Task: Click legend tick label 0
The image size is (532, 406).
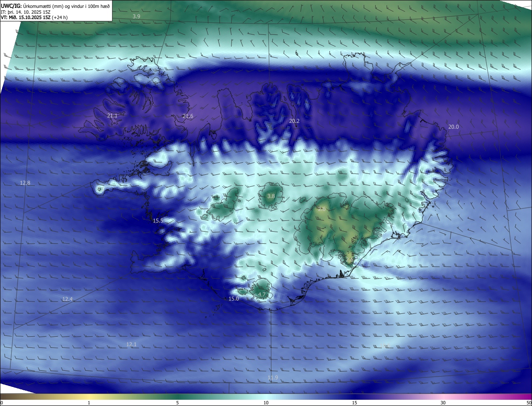Action: tap(2, 403)
